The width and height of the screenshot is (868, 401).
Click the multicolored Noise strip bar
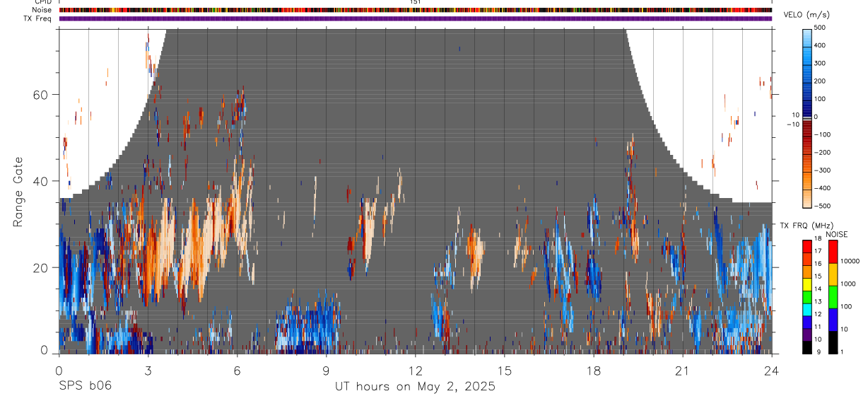pos(415,10)
